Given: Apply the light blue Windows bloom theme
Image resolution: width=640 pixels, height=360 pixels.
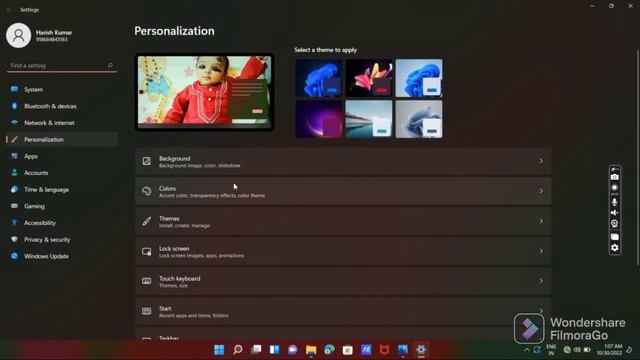Looking at the screenshot, I should (419, 78).
